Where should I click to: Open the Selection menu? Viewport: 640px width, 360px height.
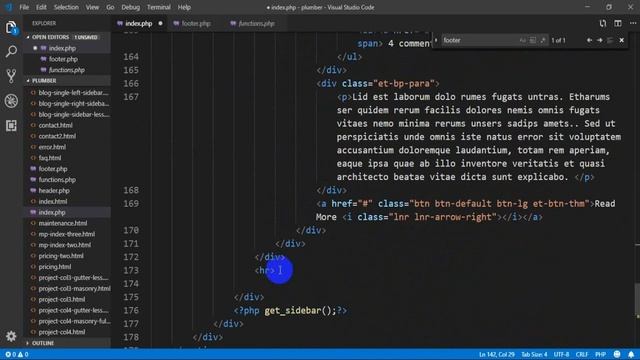66,7
